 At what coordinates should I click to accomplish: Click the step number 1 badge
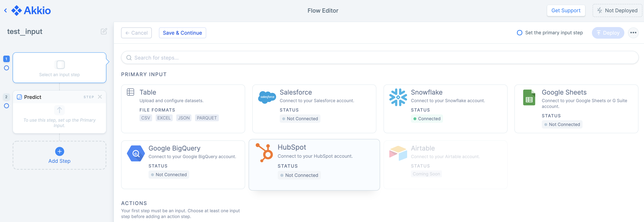6,59
